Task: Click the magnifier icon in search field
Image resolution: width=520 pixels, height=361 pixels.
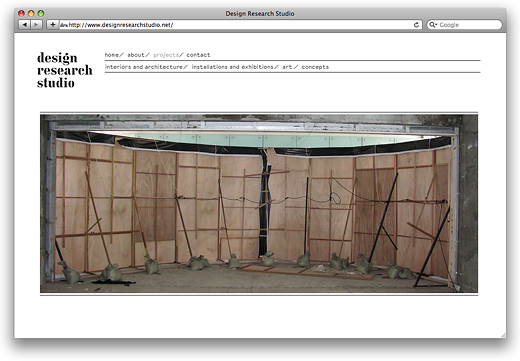Action: click(433, 25)
